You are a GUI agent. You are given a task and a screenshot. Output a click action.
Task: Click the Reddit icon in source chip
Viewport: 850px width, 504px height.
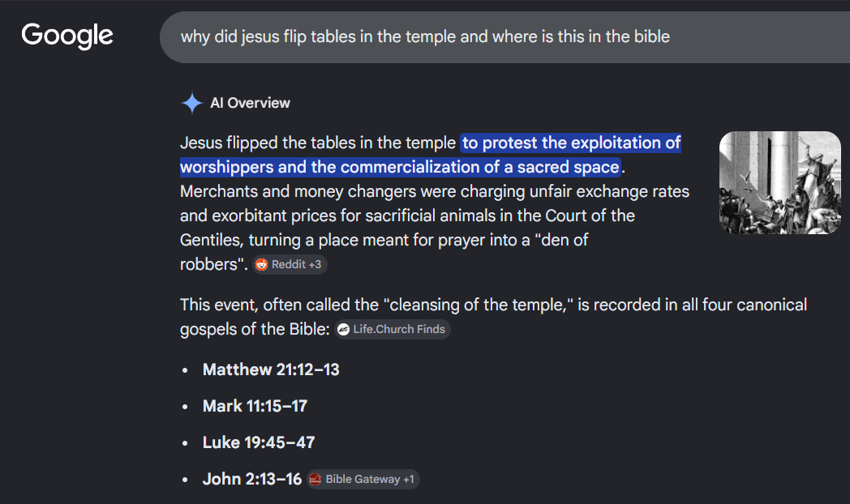point(262,265)
